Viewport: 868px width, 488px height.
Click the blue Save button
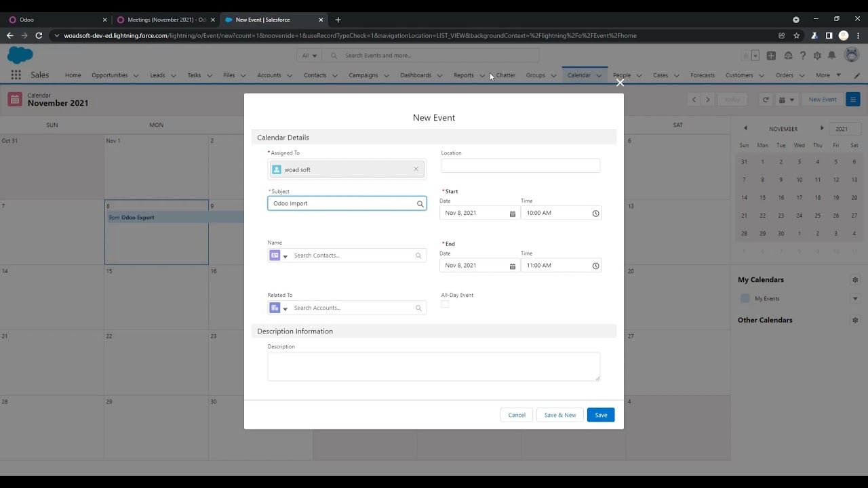(601, 415)
